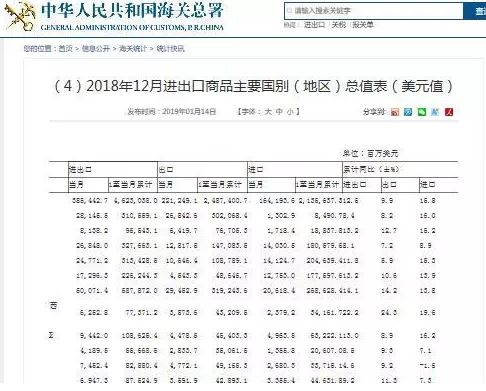Viewport: 486px width, 391px height.
Task: Share via the first red share icon
Action: (395, 112)
